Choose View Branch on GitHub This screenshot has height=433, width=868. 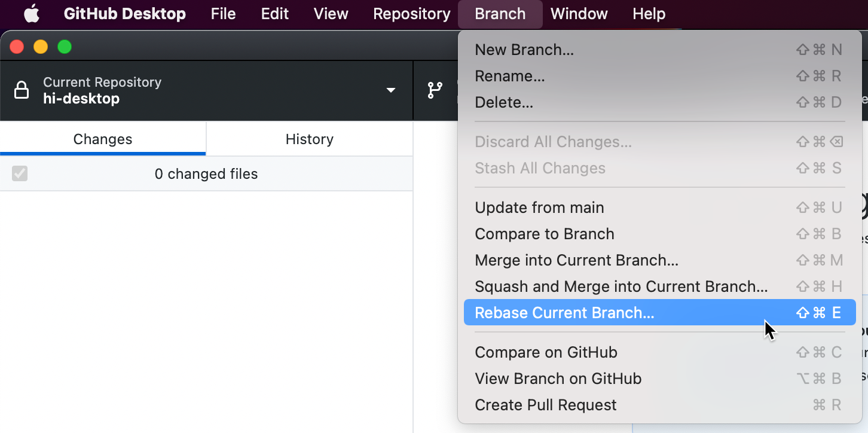tap(558, 379)
